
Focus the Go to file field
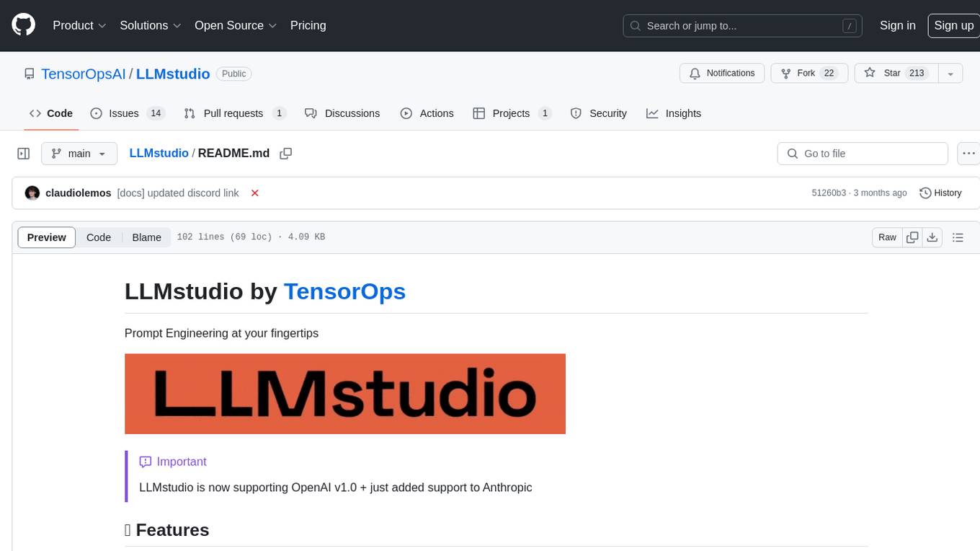(863, 154)
